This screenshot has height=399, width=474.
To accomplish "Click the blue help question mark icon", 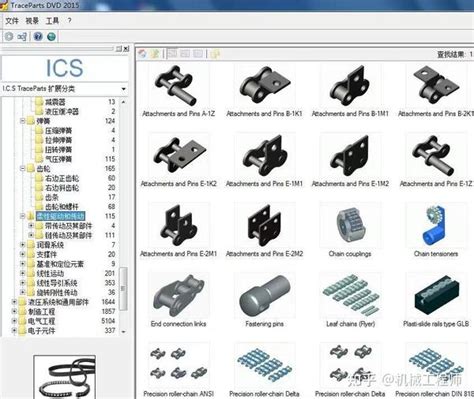I will point(38,36).
